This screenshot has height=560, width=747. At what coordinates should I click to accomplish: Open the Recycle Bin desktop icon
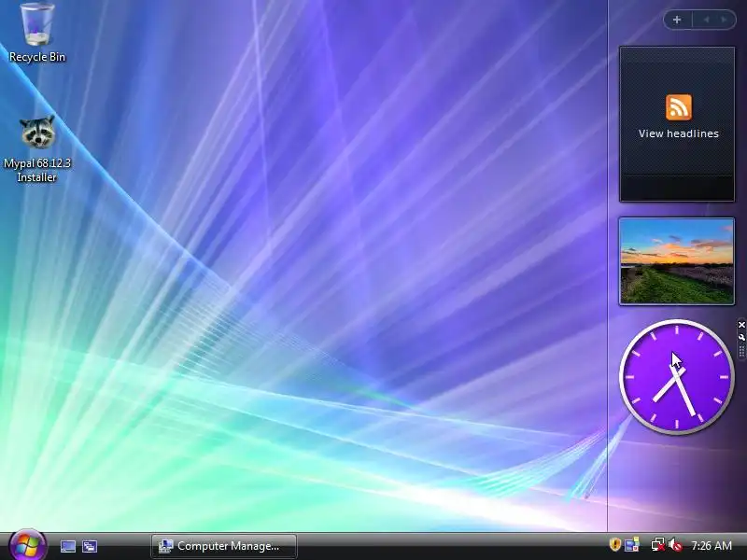coord(37,33)
